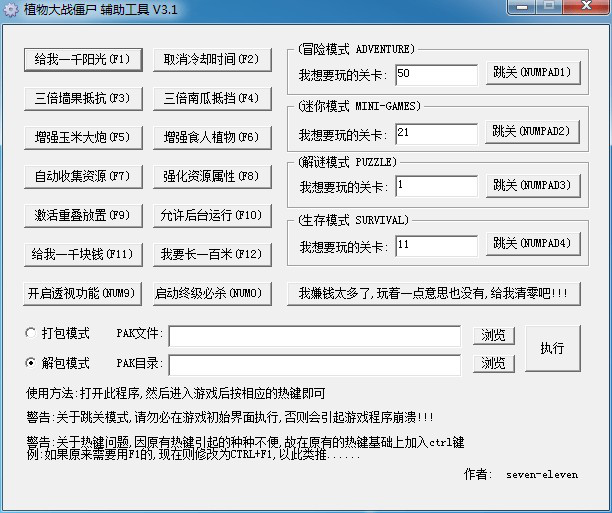
Task: Enable 开启透视功能 (NUM9)
Action: [x=82, y=294]
